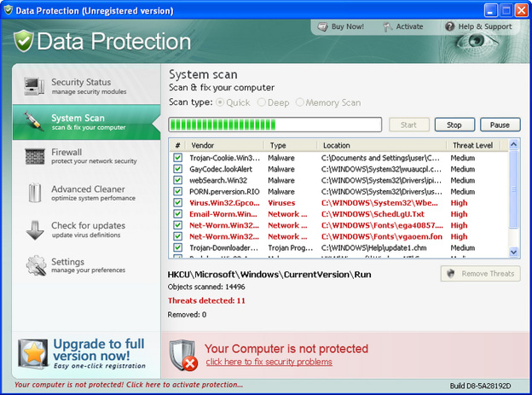
Task: Click the Firewall brick wall icon
Action: (35, 157)
